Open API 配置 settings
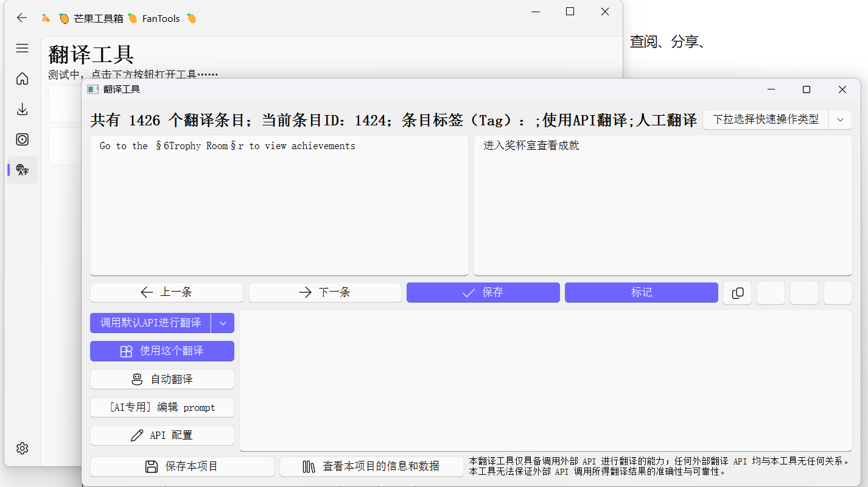The width and height of the screenshot is (868, 487). [162, 435]
